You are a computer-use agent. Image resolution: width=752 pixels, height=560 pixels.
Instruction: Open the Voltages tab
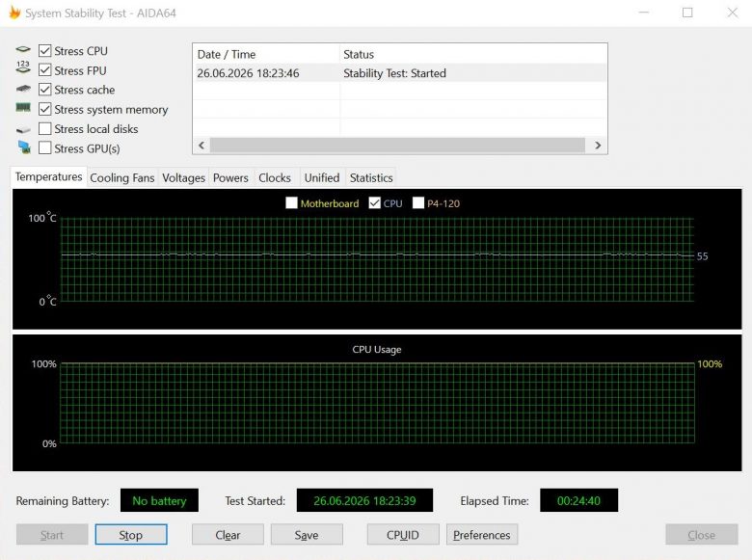(x=184, y=178)
